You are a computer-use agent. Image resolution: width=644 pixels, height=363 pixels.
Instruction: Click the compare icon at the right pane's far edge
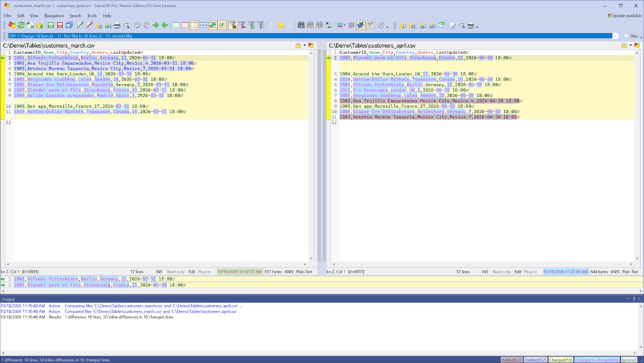click(637, 46)
